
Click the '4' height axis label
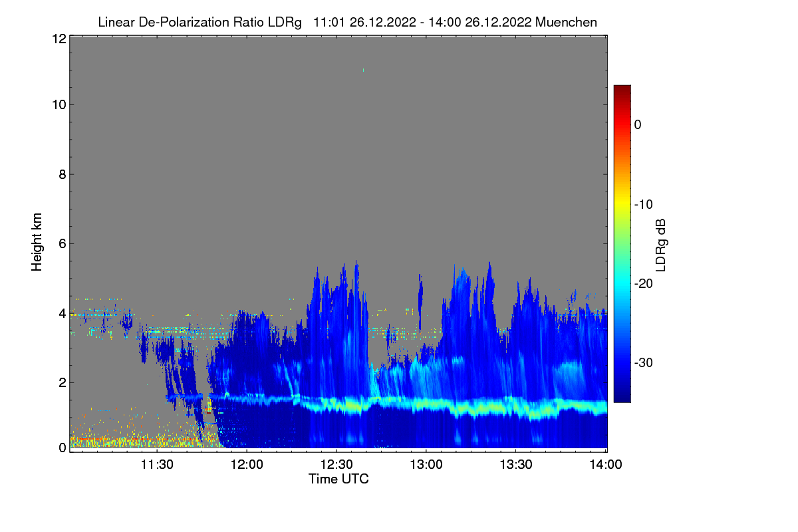pyautogui.click(x=61, y=313)
